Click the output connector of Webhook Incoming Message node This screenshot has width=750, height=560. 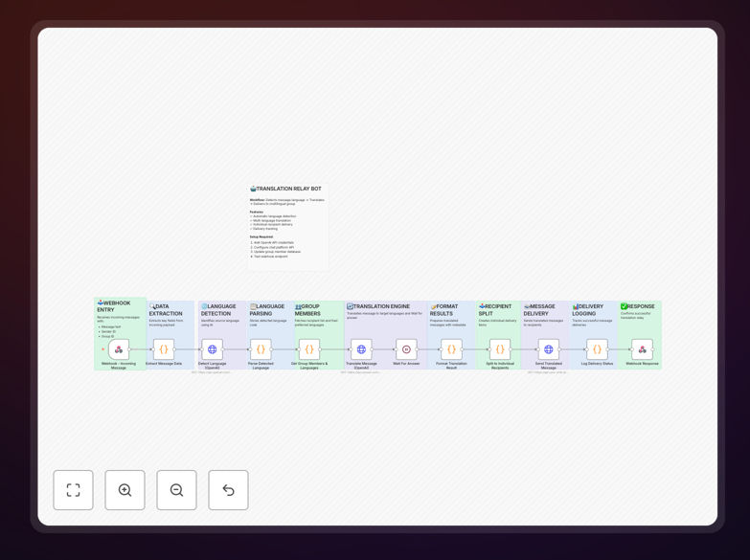tap(130, 349)
